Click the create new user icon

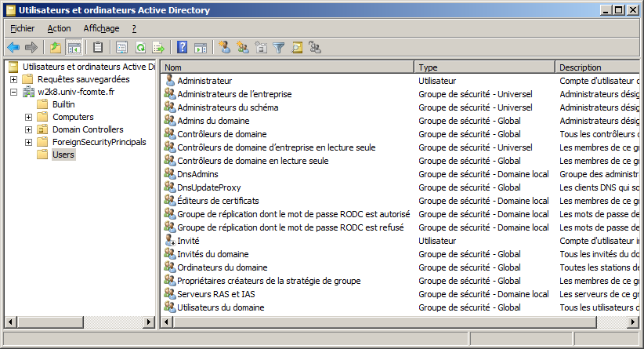click(x=225, y=48)
